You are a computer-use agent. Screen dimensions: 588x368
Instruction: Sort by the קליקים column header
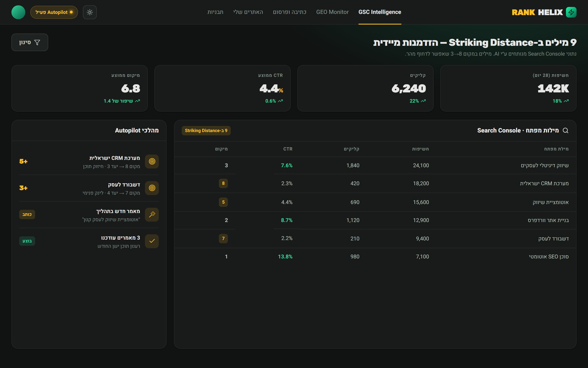(x=351, y=149)
